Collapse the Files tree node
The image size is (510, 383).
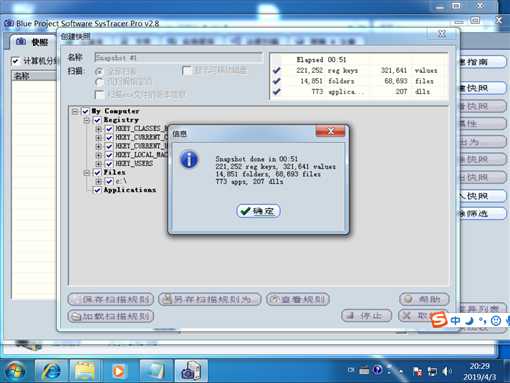(x=87, y=172)
